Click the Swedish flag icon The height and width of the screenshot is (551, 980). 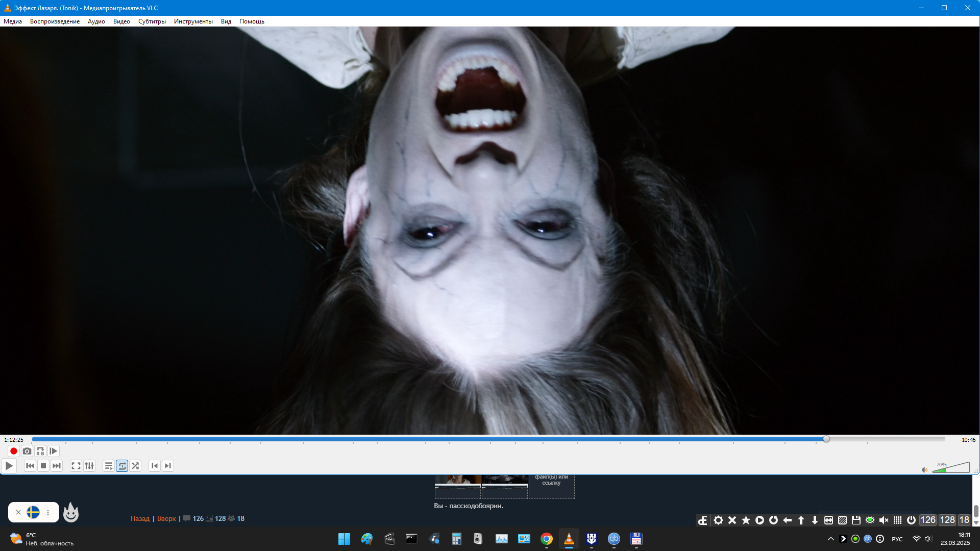(x=33, y=512)
